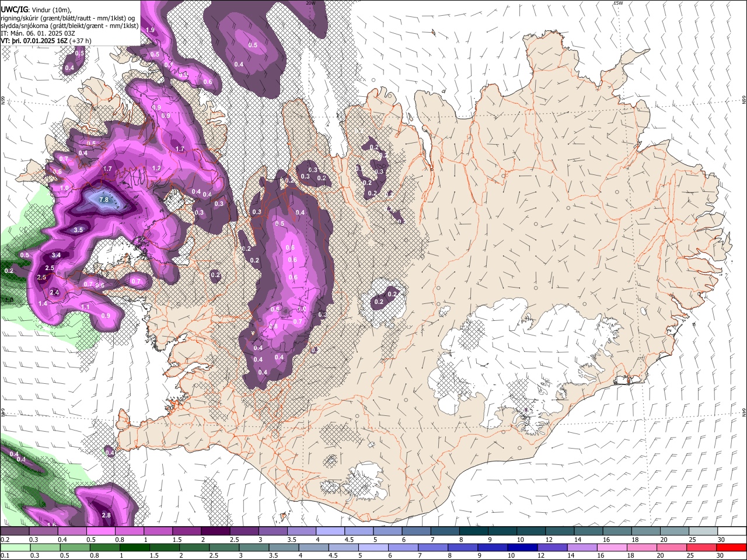
Task: Click the dark mauve 0.2 swatch in the top legend row
Action: [15, 531]
